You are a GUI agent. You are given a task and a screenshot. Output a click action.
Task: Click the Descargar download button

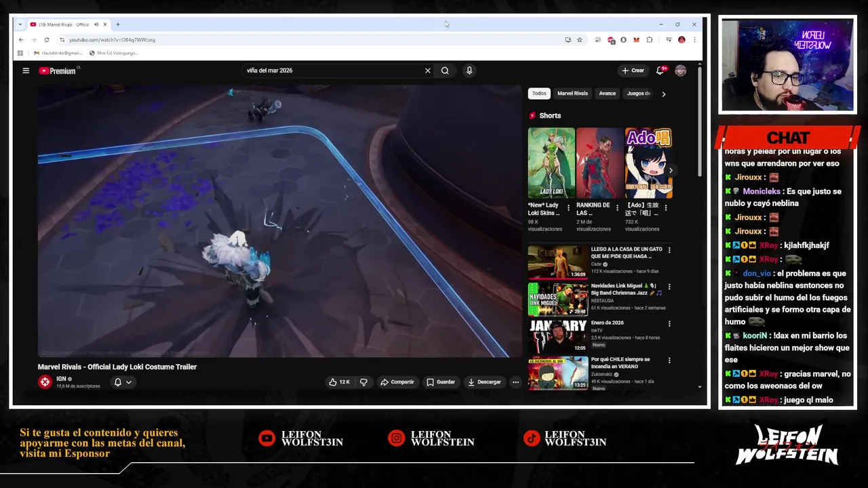[x=484, y=382]
